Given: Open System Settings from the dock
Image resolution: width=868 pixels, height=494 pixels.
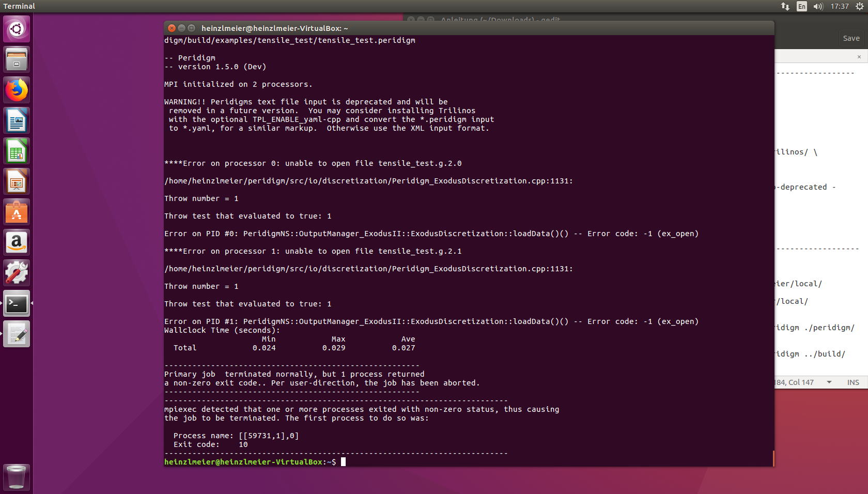Looking at the screenshot, I should [17, 273].
